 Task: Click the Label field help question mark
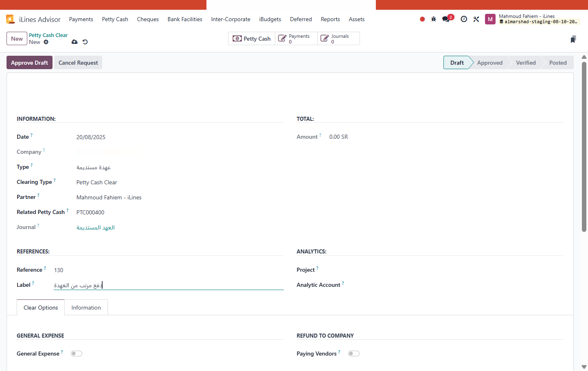pos(33,283)
